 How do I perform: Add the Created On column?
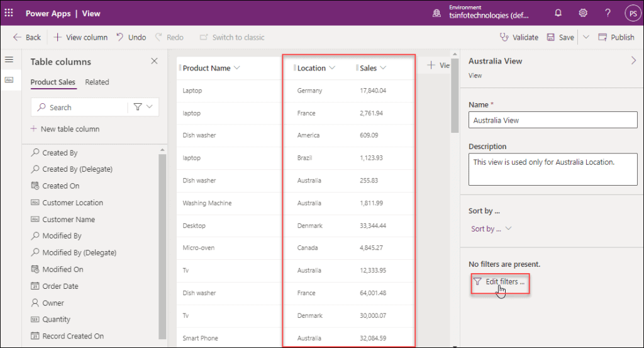coord(55,186)
